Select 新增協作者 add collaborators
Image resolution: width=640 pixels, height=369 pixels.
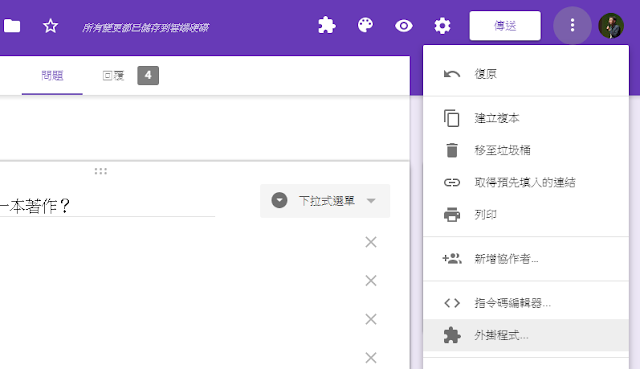[526, 258]
